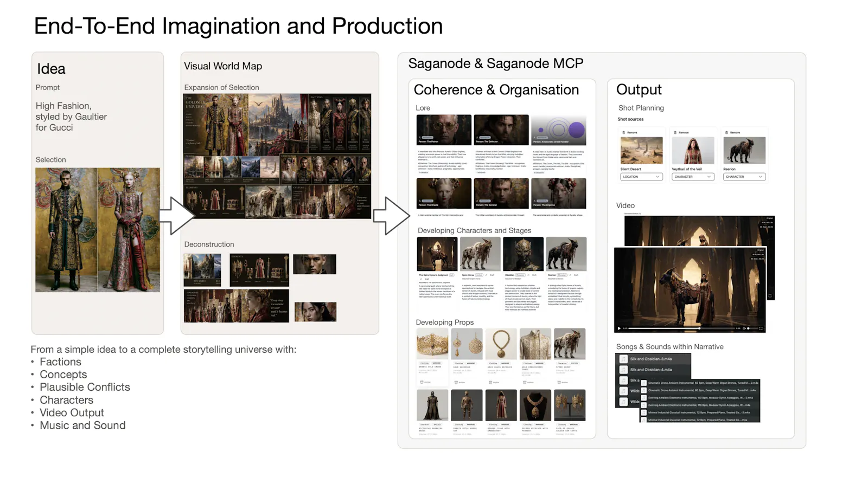This screenshot has width=868, height=484.
Task: Open the Veythari of the Veil thumbnail
Action: (x=693, y=151)
